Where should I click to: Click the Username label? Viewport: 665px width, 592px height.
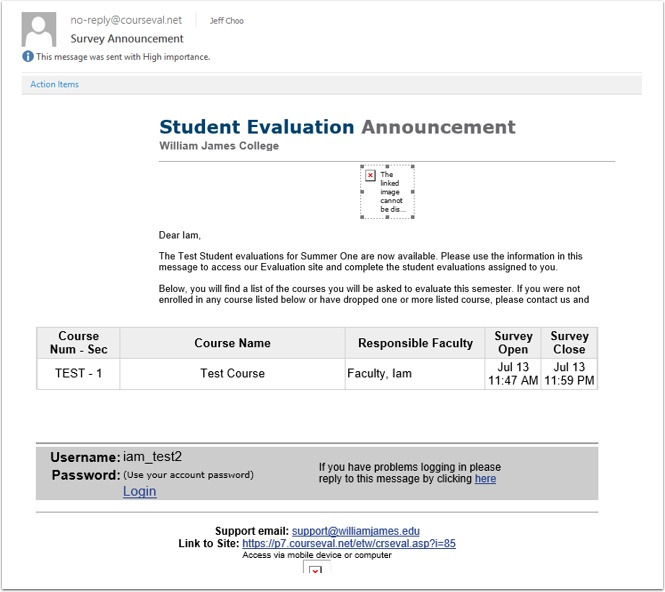[85, 457]
